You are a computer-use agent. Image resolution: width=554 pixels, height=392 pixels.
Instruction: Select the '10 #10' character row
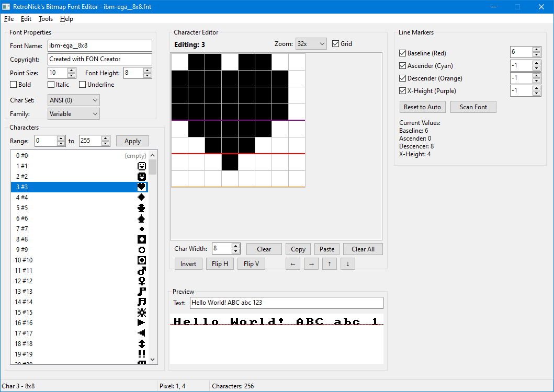coord(80,260)
